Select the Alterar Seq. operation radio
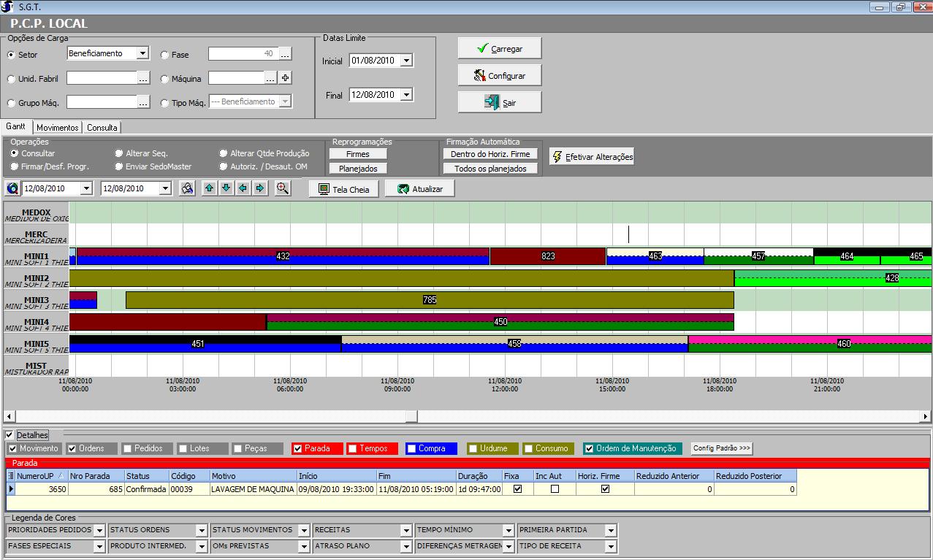The height and width of the screenshot is (560, 933). [119, 153]
